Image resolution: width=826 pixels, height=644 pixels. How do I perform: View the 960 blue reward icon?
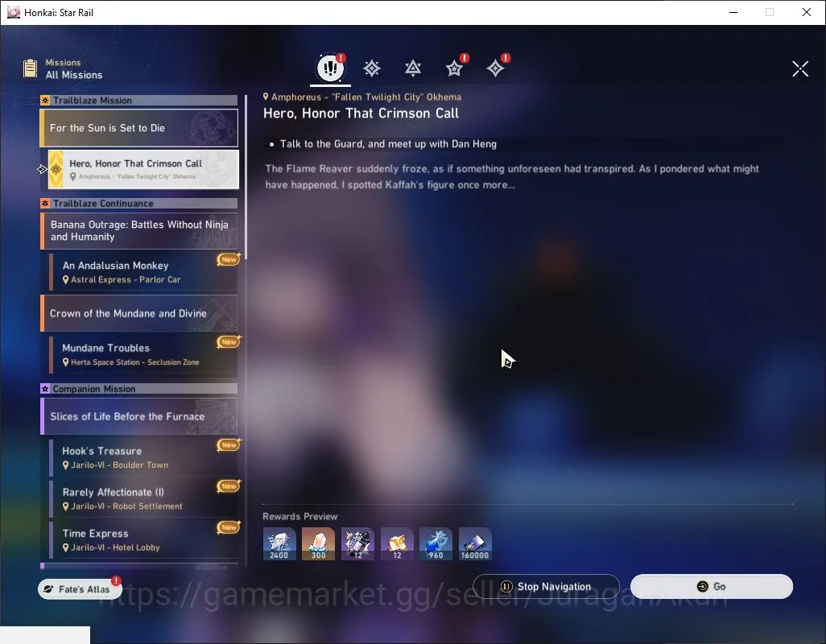pos(436,544)
